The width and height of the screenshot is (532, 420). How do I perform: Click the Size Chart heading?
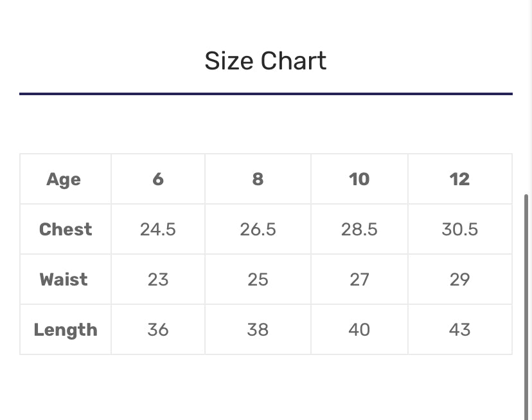[265, 61]
